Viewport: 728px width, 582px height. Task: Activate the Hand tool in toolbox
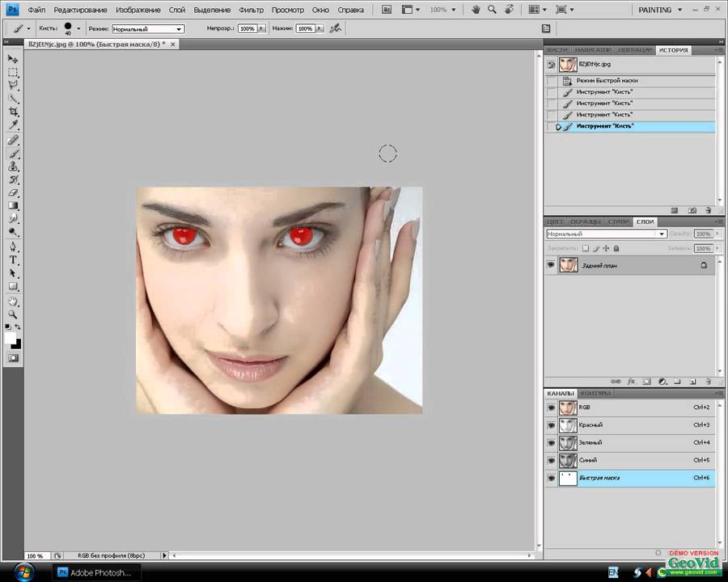coord(13,300)
